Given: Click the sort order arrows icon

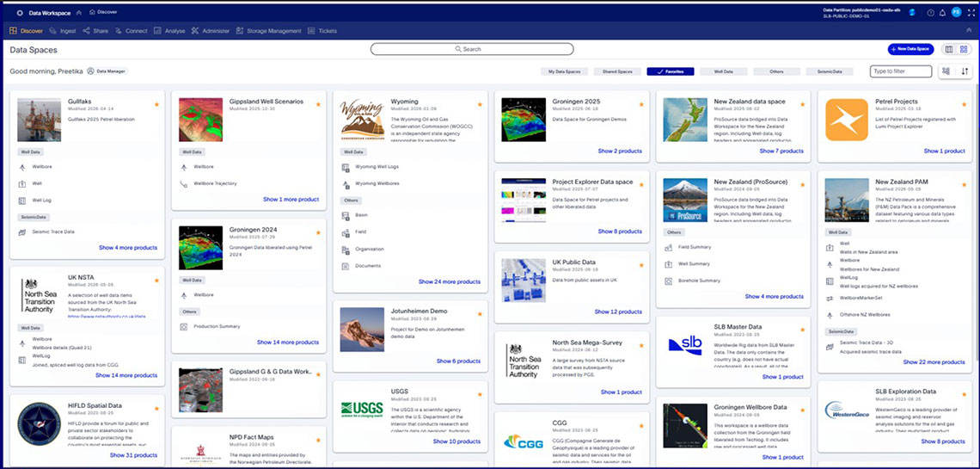Looking at the screenshot, I should [x=965, y=71].
